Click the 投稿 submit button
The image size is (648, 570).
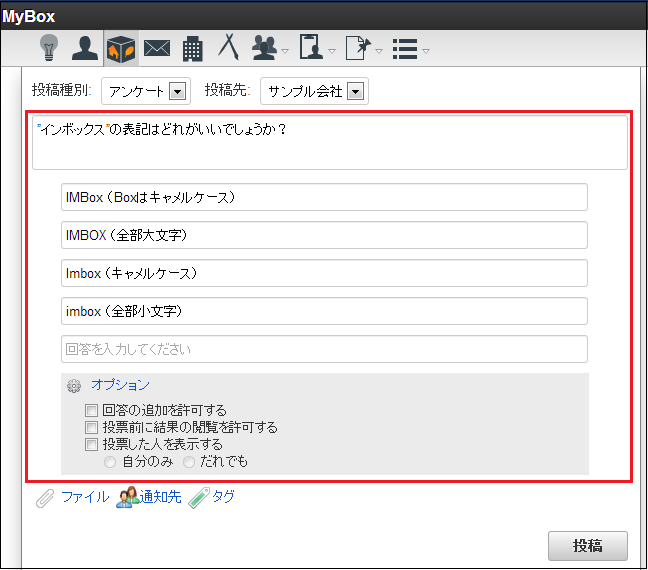tap(588, 546)
